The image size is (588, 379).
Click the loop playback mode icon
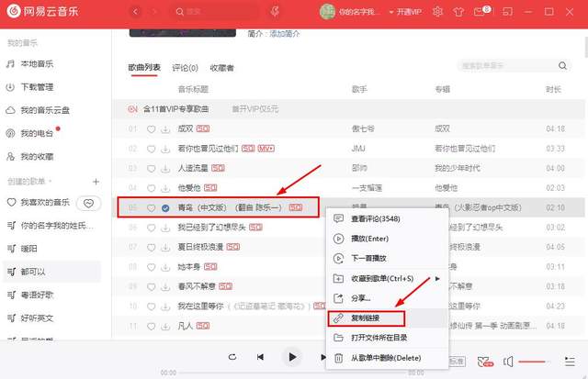pyautogui.click(x=232, y=357)
